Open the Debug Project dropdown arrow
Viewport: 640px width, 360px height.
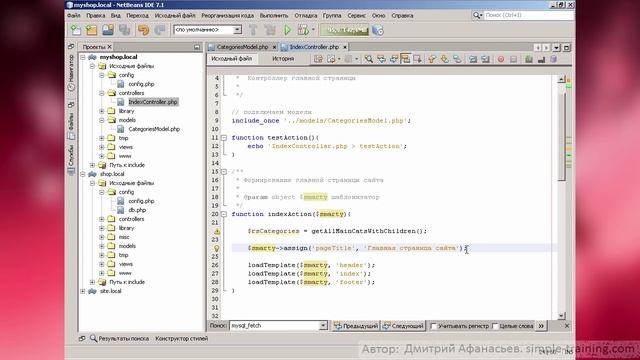click(x=313, y=30)
